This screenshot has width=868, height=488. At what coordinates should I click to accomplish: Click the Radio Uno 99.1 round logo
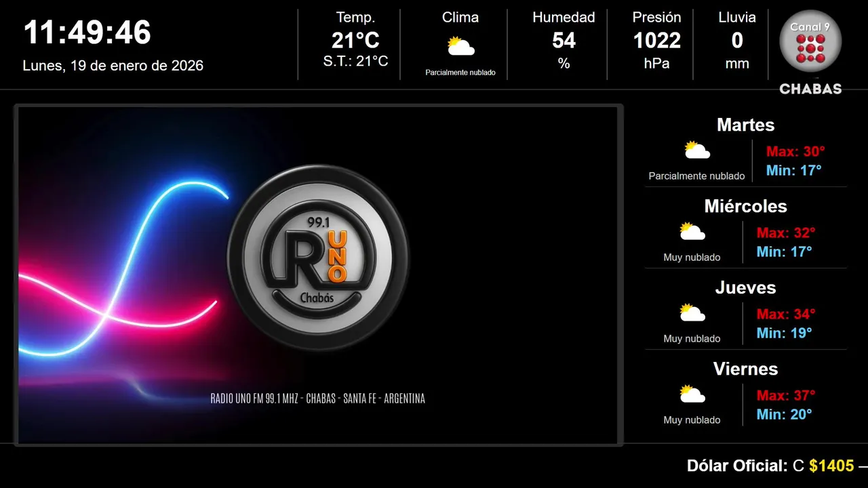coord(318,258)
